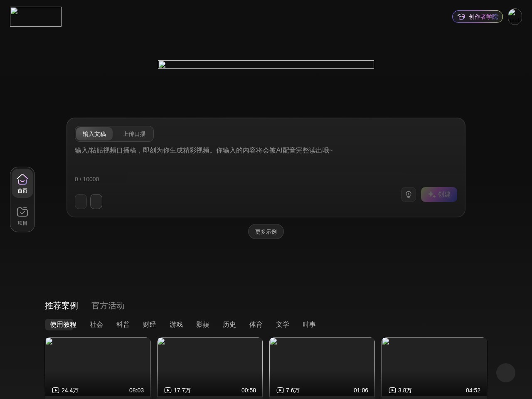Viewport: 532px width, 399px height.
Task: Go to the 首页 home sidebar icon
Action: pyautogui.click(x=22, y=183)
